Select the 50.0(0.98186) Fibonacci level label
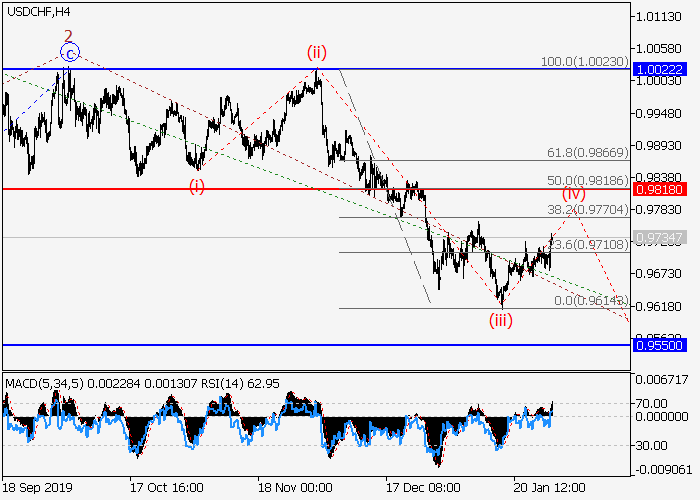 coord(587,180)
